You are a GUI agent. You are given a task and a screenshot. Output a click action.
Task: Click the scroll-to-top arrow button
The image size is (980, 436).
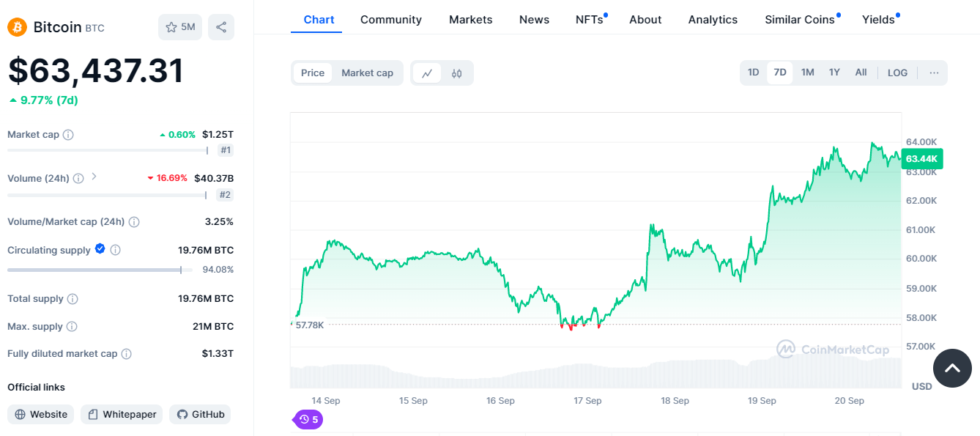pos(952,368)
